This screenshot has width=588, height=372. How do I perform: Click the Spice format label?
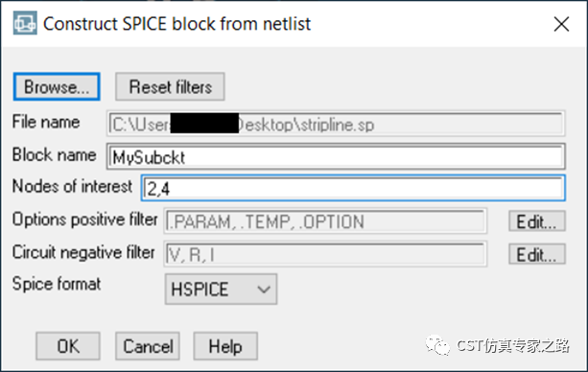click(57, 284)
